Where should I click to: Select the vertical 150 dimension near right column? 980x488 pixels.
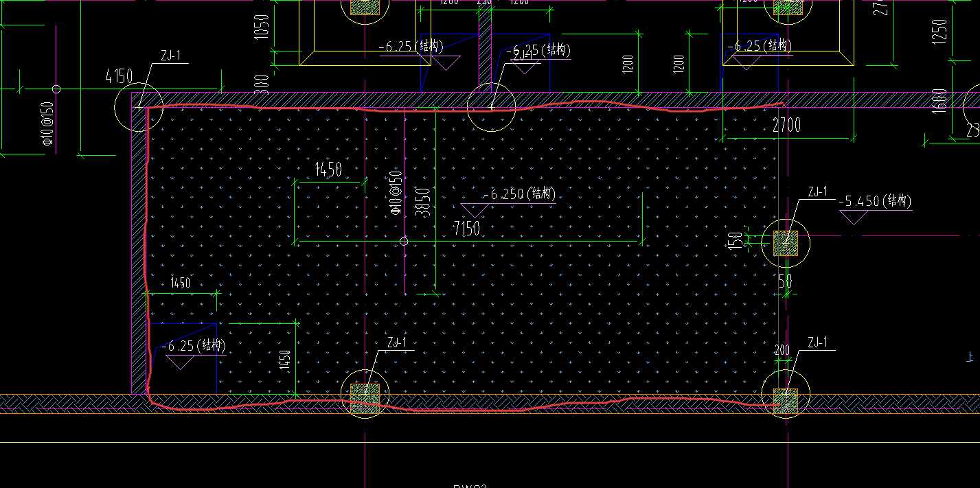(736, 240)
